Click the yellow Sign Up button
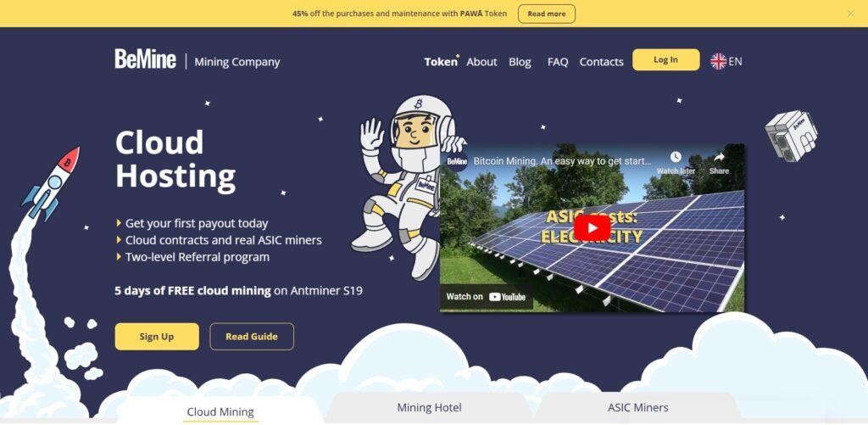The height and width of the screenshot is (425, 868). [157, 336]
